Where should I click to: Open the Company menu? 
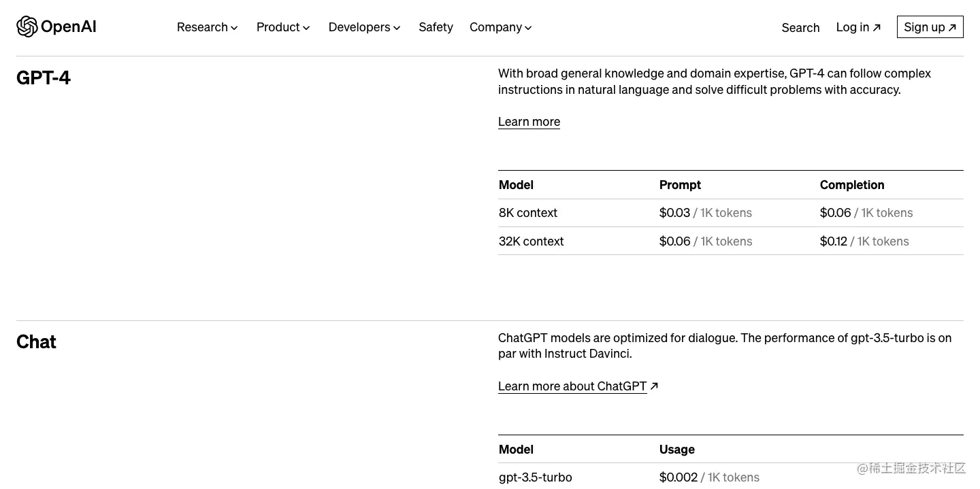click(x=501, y=27)
